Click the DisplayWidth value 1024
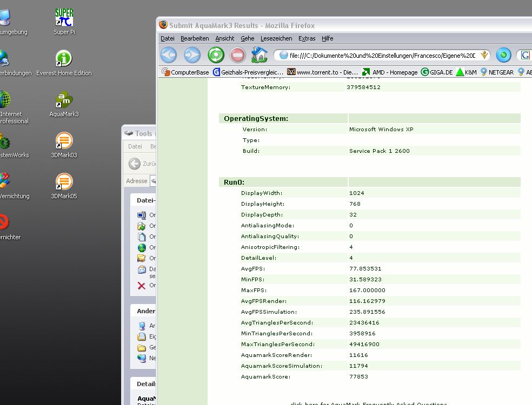This screenshot has width=532, height=405. click(x=356, y=193)
